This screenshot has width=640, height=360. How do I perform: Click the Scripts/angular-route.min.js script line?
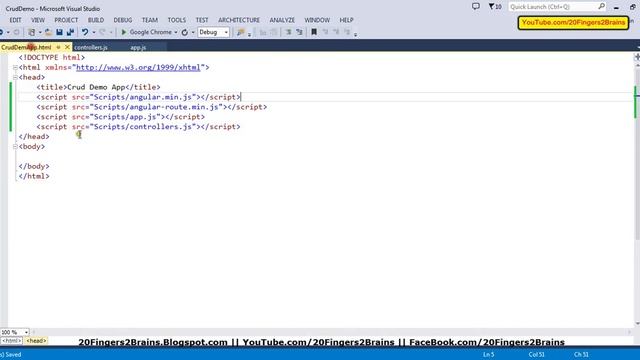pos(151,107)
